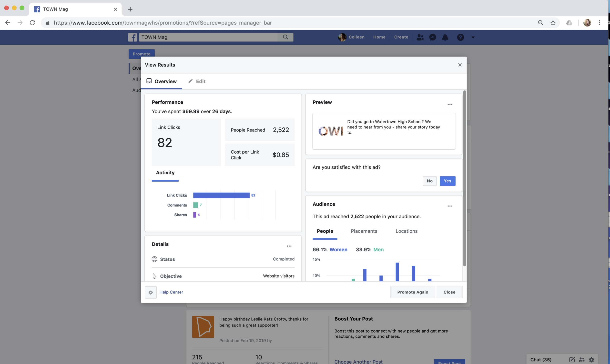Click the Facebook logo icon
The image size is (610, 364).
(132, 37)
